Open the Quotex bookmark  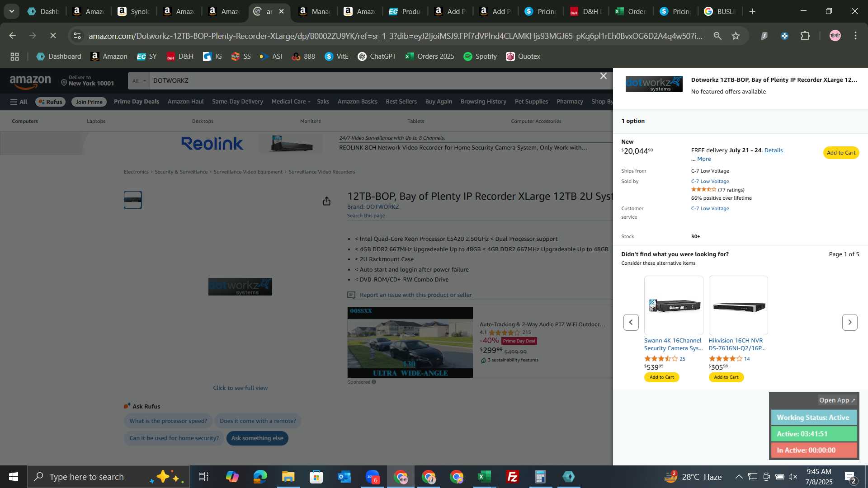[523, 56]
